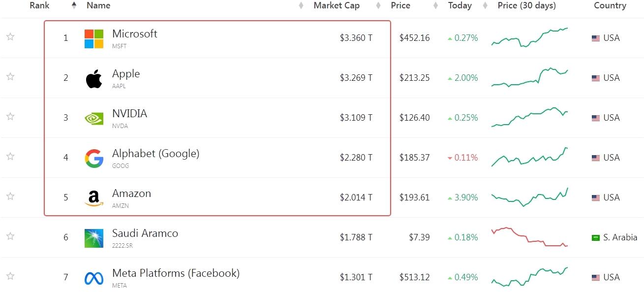Sort by Rank column arrows
This screenshot has height=296, width=644.
(74, 5)
